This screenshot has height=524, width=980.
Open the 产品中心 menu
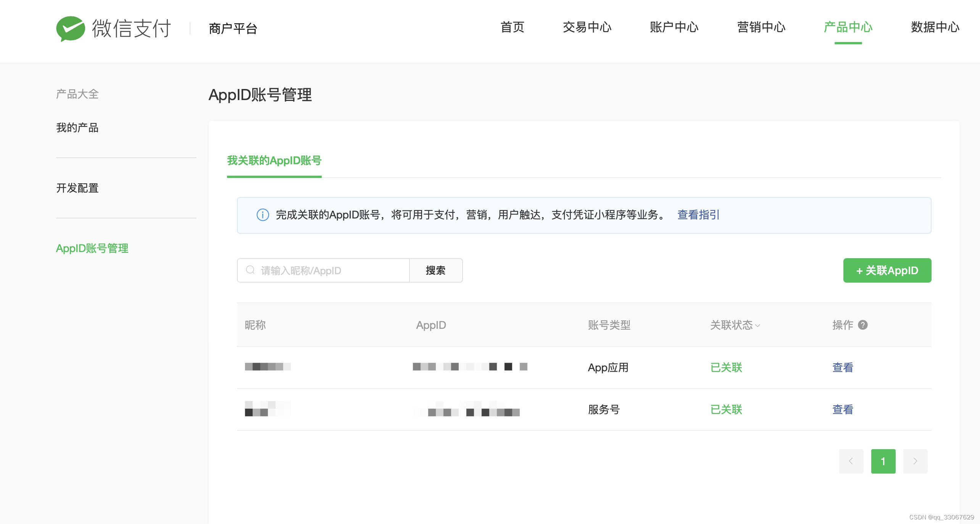click(848, 27)
